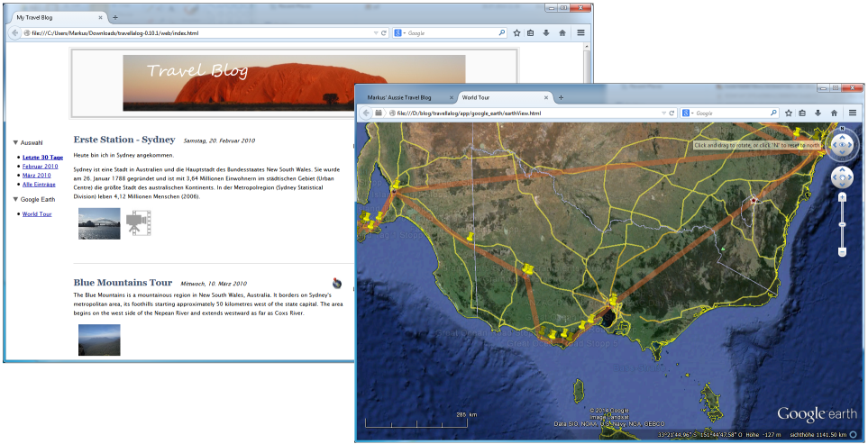868x444 pixels.
Task: Bookmark earthView.html with the star icon
Action: point(789,113)
